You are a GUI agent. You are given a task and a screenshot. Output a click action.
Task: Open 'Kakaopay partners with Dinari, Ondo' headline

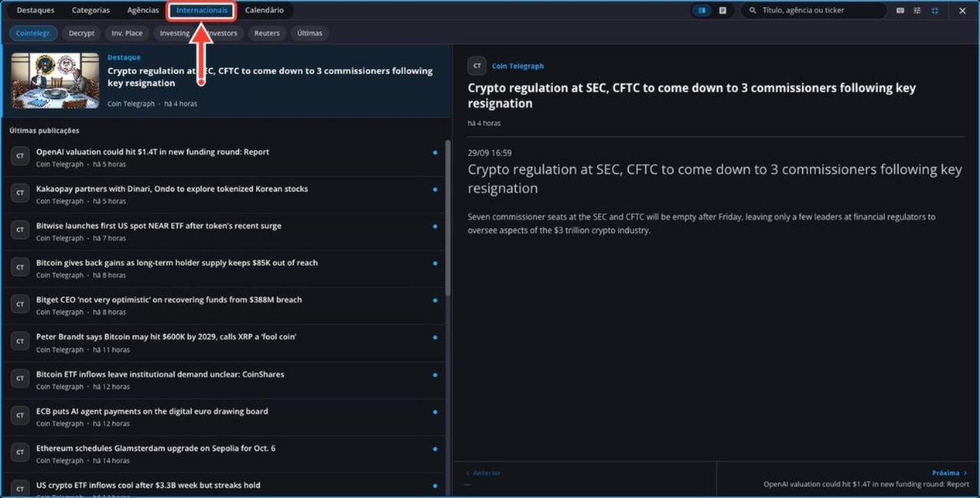click(x=172, y=189)
